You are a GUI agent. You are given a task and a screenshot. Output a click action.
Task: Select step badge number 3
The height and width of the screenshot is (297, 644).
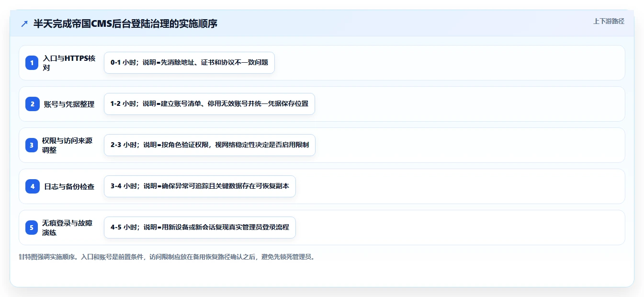point(32,145)
